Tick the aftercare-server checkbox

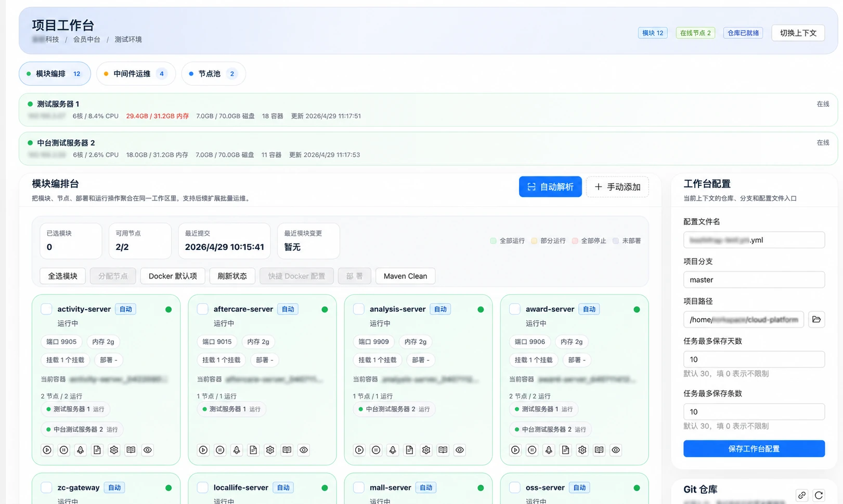click(x=203, y=309)
